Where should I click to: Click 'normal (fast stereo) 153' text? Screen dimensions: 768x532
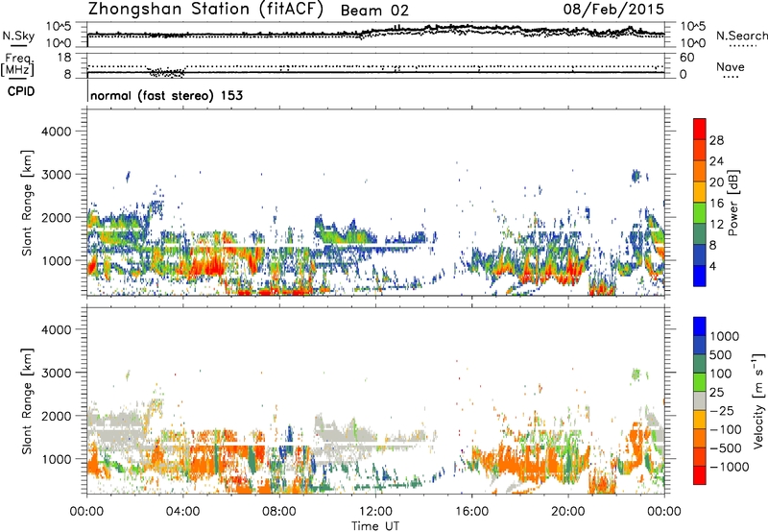coord(166,95)
